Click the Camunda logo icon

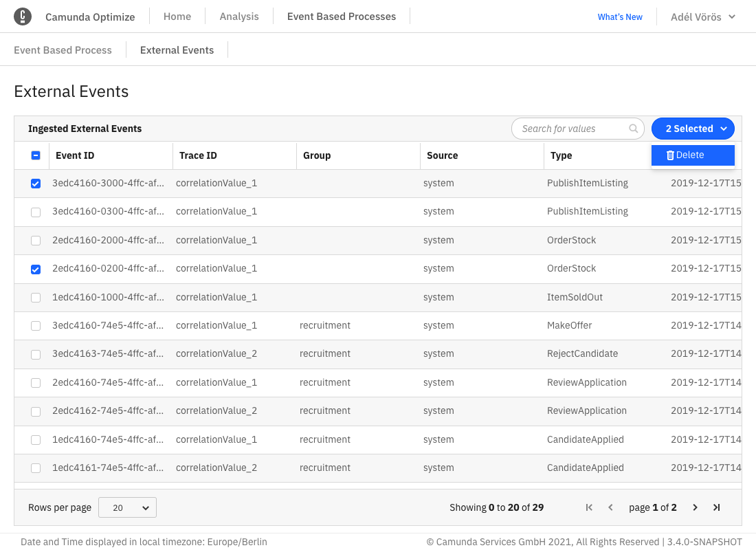coord(23,16)
